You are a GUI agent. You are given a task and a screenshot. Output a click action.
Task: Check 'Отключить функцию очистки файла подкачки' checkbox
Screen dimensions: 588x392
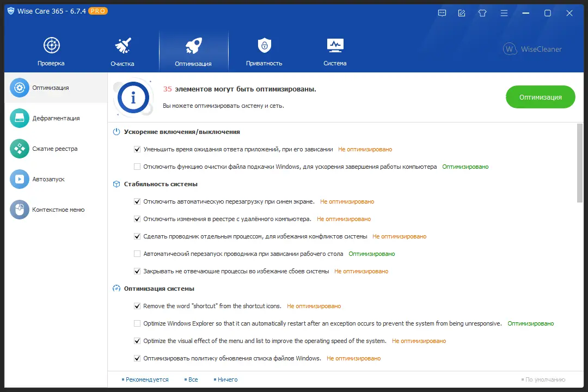pyautogui.click(x=137, y=167)
